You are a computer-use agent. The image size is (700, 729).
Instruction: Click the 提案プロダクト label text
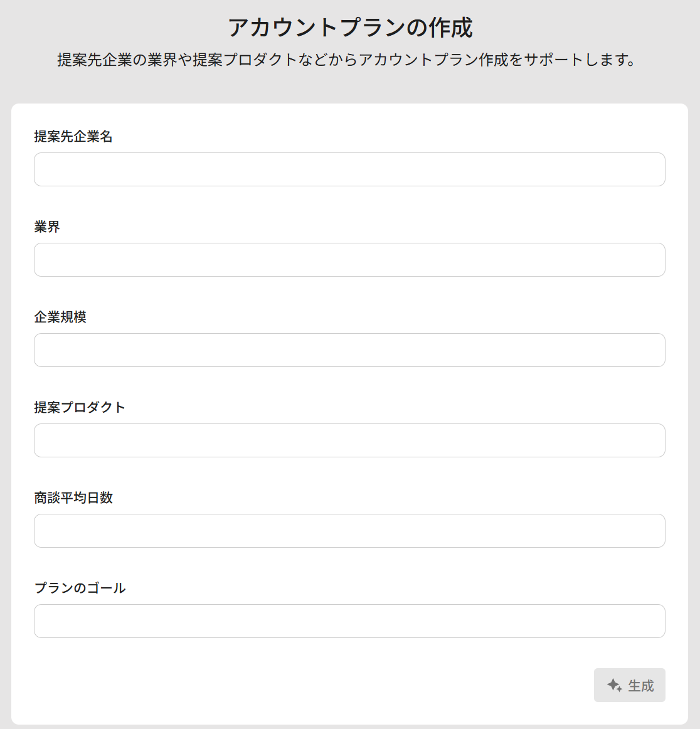[80, 408]
